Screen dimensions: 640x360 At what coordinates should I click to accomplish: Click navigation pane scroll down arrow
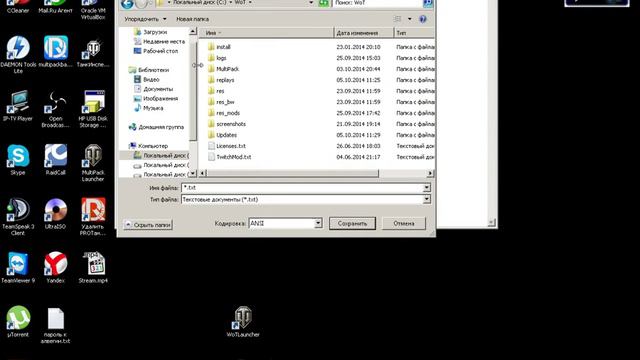tap(193, 173)
